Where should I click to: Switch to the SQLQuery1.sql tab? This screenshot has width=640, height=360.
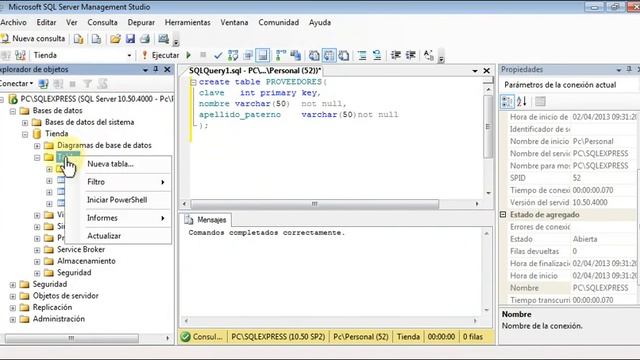pyautogui.click(x=255, y=71)
